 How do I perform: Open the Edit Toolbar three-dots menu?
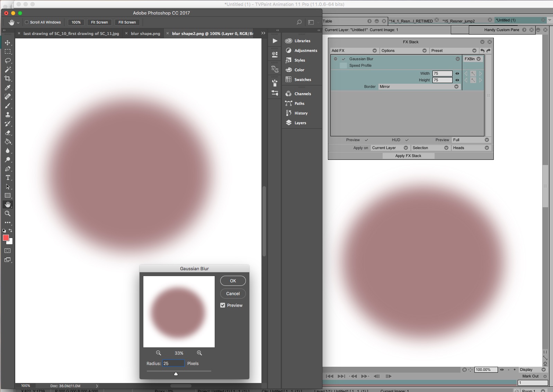8,222
